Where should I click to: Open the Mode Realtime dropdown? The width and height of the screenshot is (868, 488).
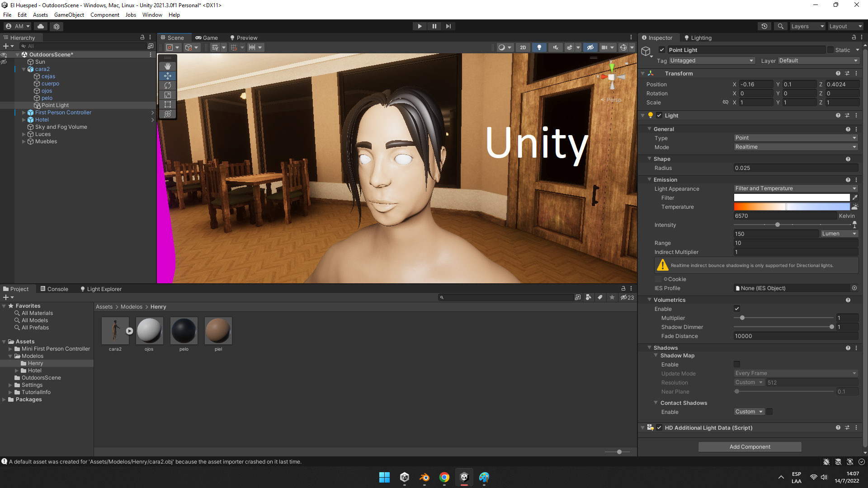796,147
